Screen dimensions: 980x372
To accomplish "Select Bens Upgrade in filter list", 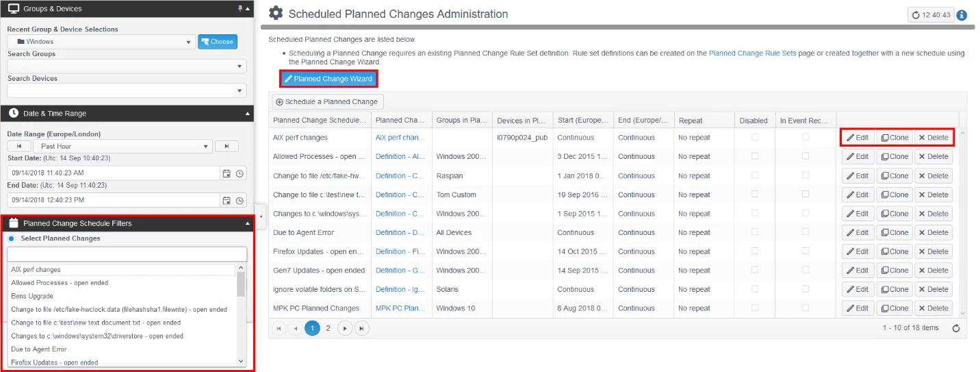I will click(122, 296).
